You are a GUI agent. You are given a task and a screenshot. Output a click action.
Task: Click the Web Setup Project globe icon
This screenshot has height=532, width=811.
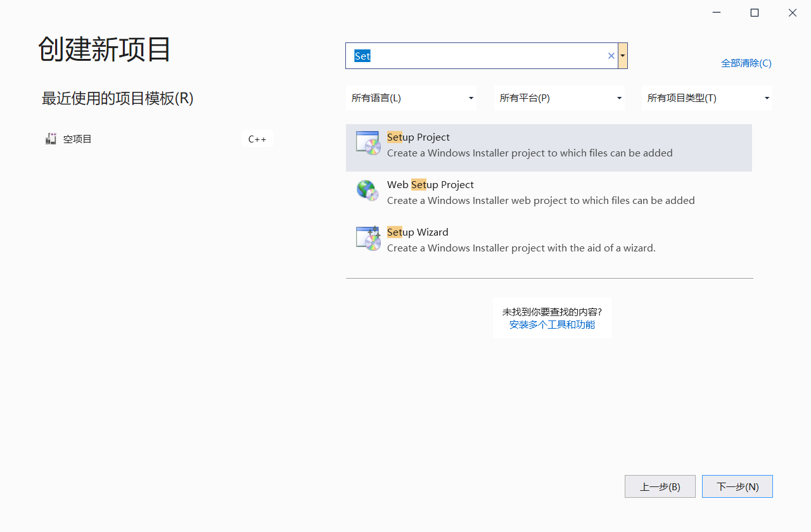tap(367, 190)
